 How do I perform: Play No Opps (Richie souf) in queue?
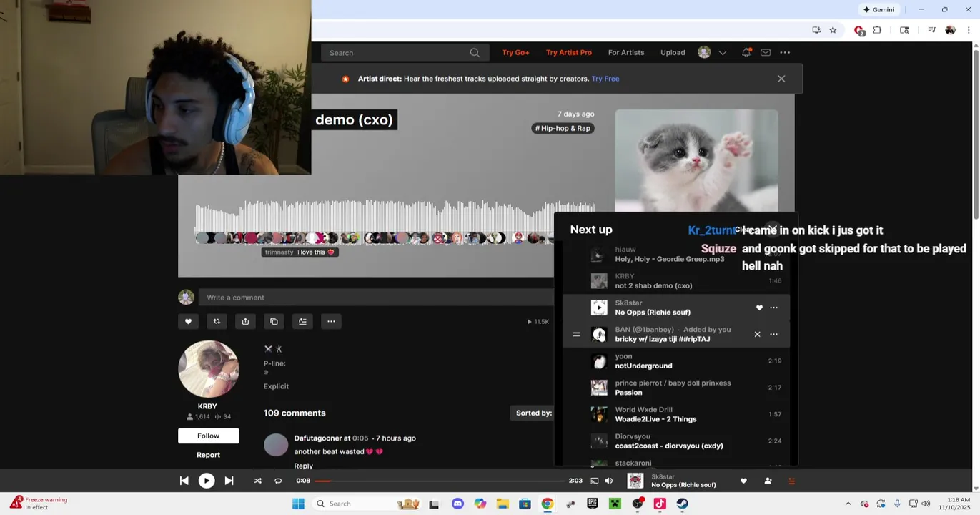(599, 308)
